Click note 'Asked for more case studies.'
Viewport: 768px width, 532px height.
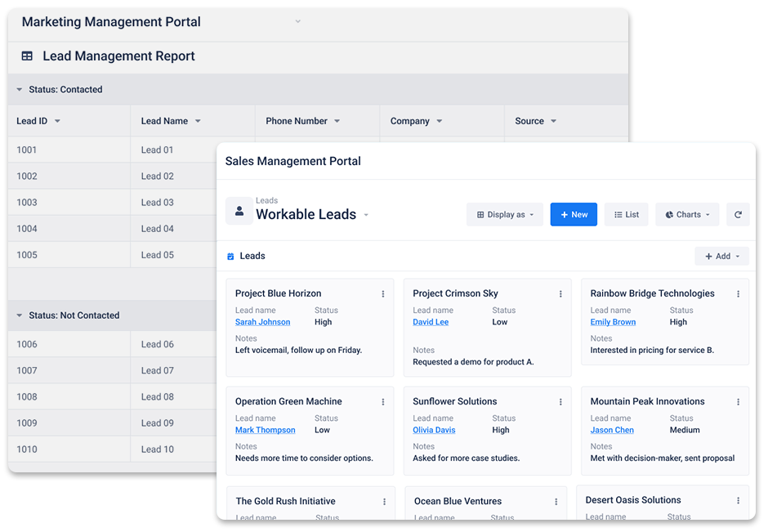pyautogui.click(x=467, y=458)
